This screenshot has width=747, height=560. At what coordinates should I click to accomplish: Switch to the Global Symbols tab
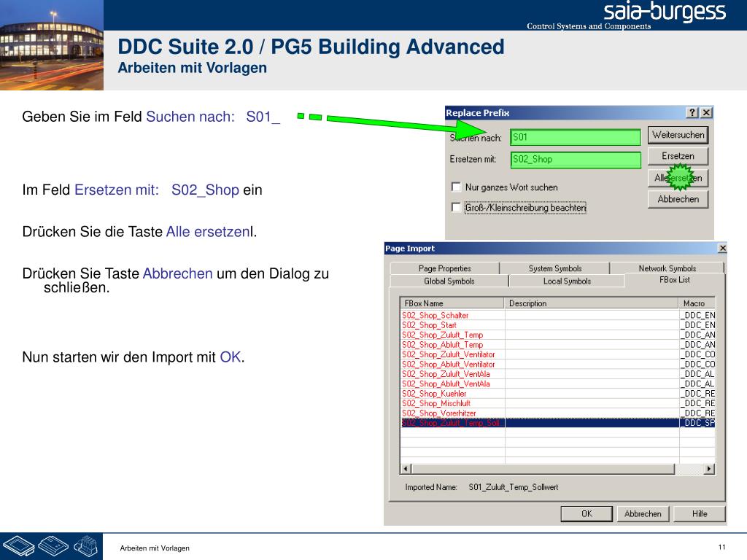[449, 281]
